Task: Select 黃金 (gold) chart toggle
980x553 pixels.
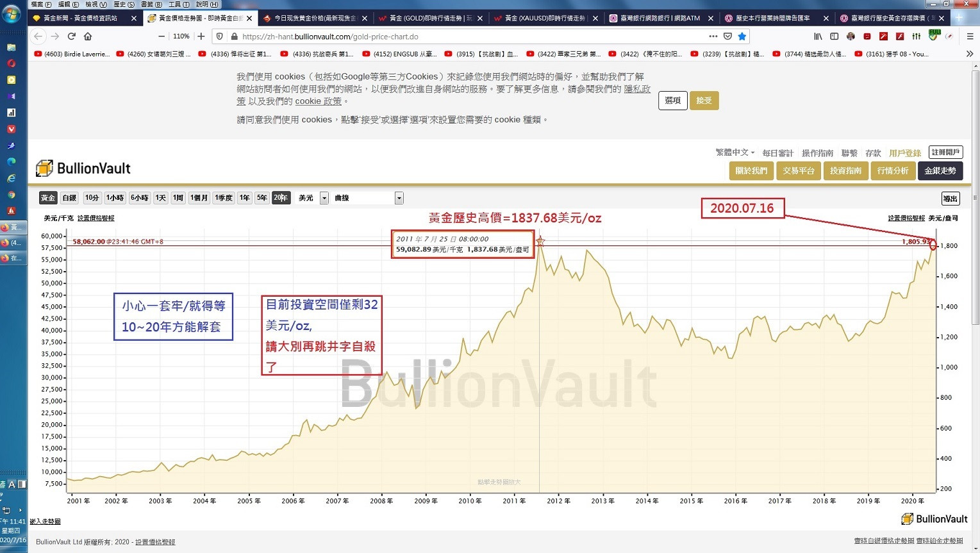Action: point(48,198)
